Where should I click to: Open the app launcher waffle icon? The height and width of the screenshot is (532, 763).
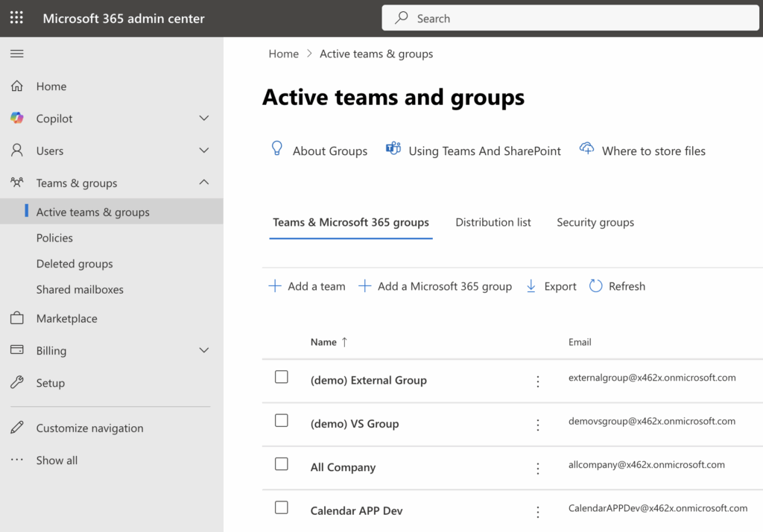click(16, 18)
